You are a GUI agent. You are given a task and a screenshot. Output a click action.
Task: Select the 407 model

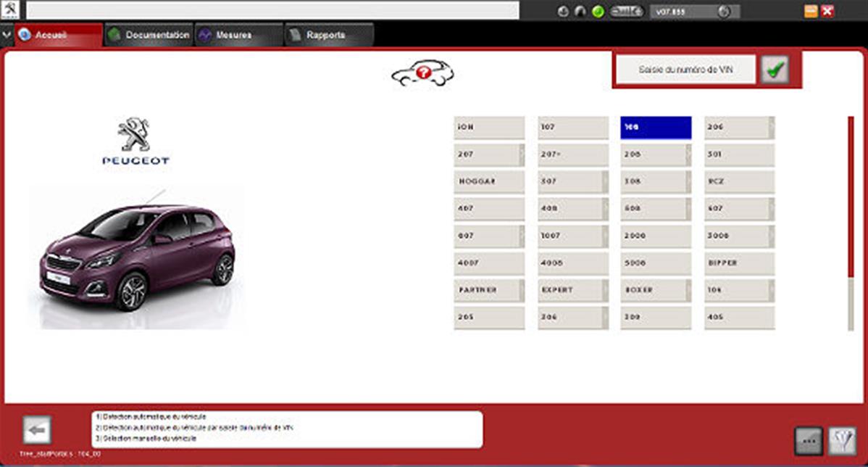pyautogui.click(x=489, y=209)
